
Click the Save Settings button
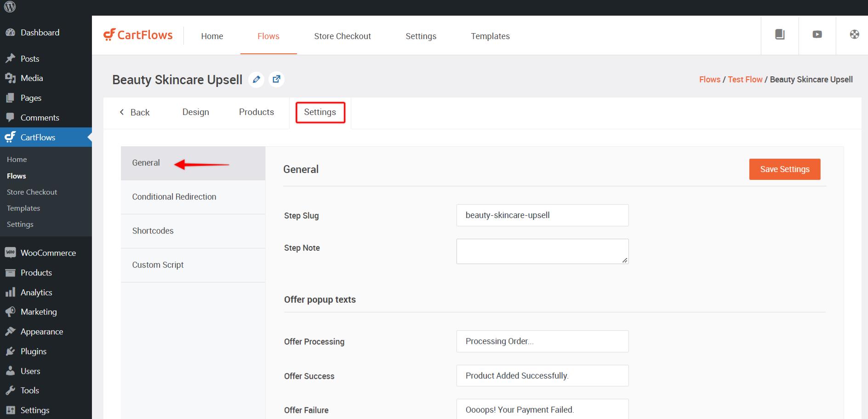[784, 169]
